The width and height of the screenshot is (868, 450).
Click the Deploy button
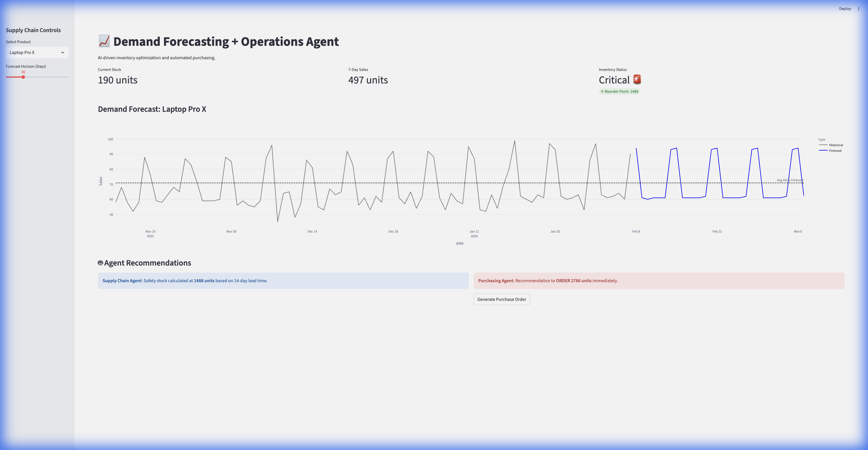point(845,8)
